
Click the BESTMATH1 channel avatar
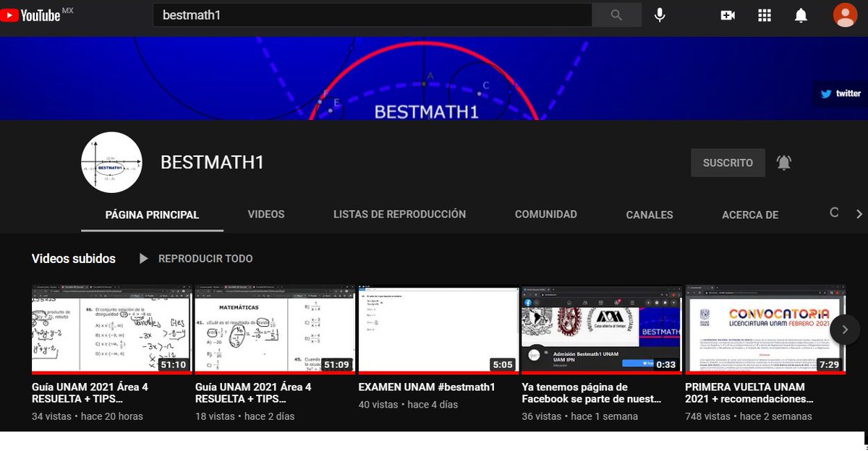click(111, 162)
